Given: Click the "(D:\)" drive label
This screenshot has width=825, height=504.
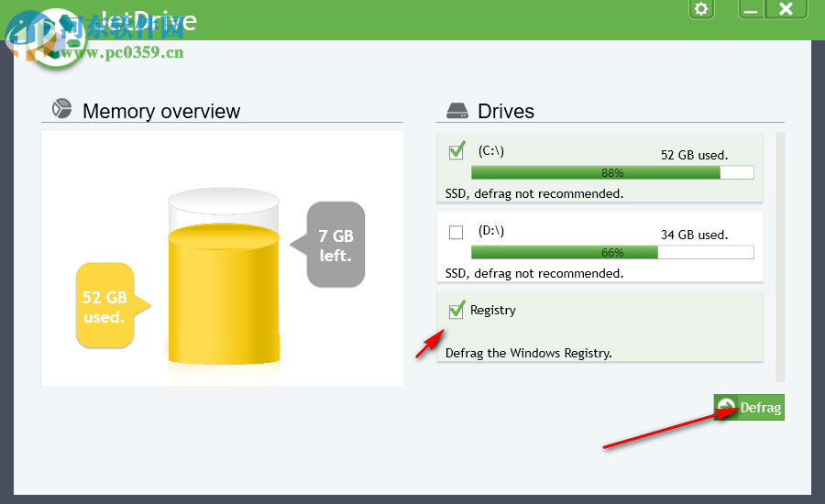Looking at the screenshot, I should pyautogui.click(x=491, y=230).
